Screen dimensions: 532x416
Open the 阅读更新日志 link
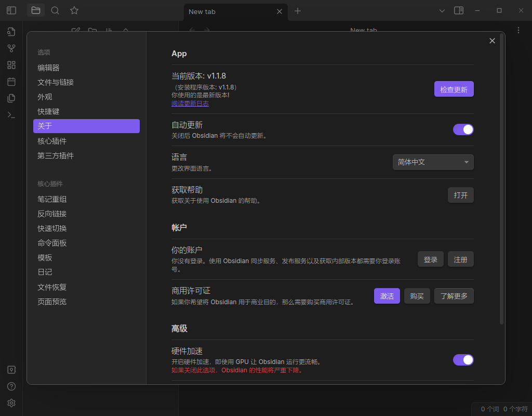tap(190, 103)
